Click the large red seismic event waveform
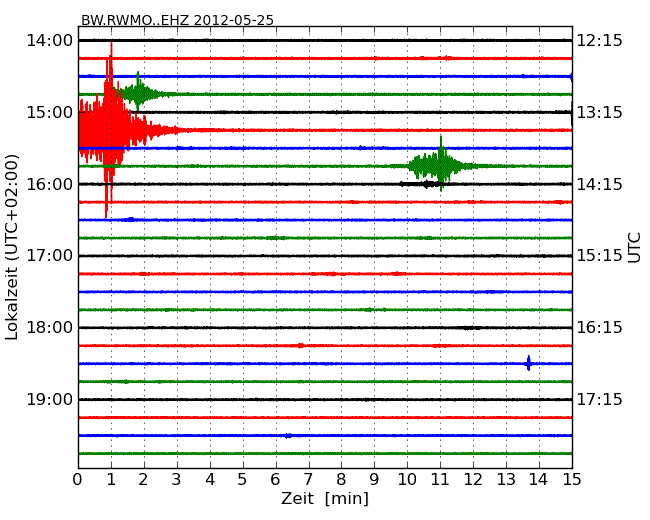650x520 pixels. [x=110, y=130]
